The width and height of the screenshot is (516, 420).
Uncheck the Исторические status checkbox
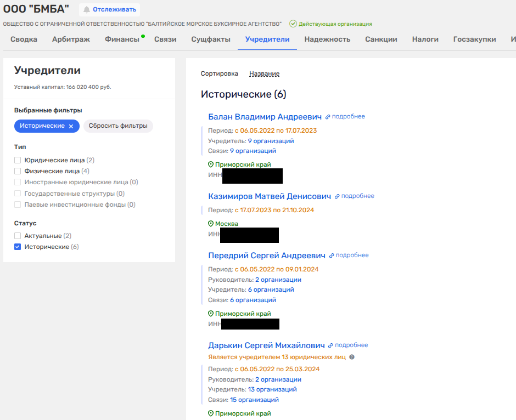click(18, 247)
